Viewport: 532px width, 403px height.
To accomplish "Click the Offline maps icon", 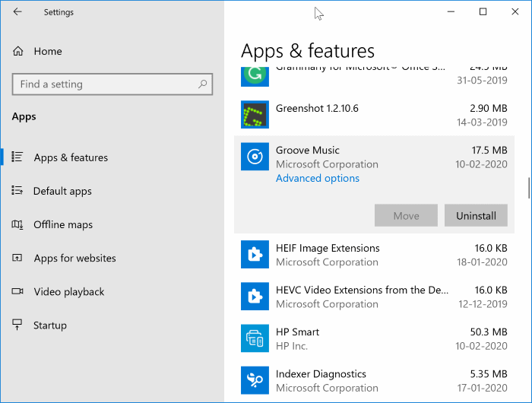I will point(17,224).
